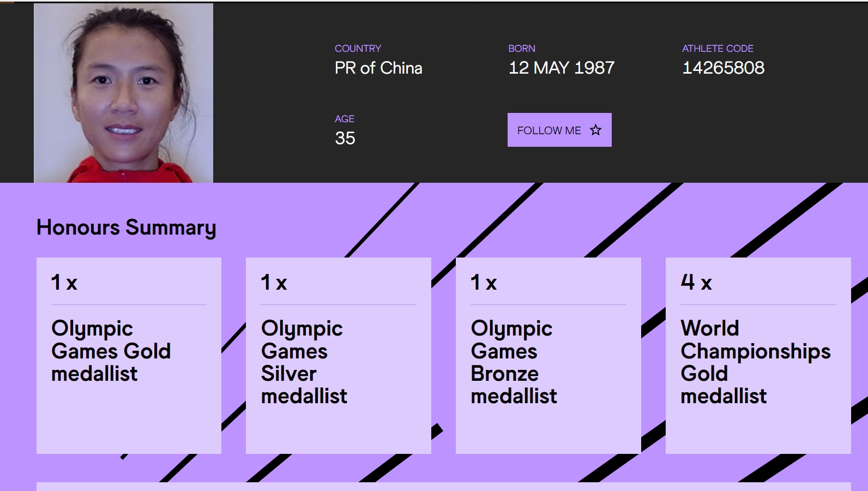Click the 1 x count on Olympic Gold card

[x=64, y=283]
